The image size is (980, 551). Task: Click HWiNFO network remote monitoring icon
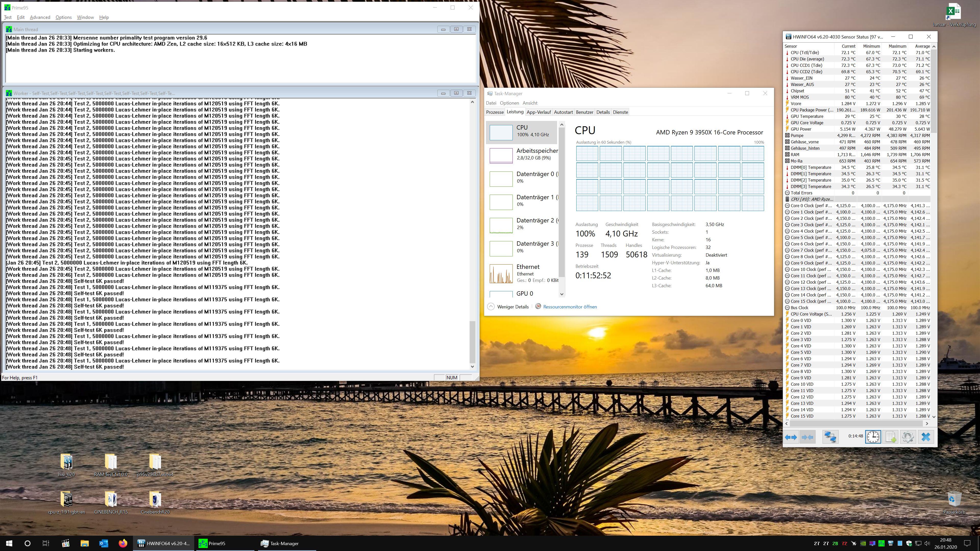[x=830, y=437]
